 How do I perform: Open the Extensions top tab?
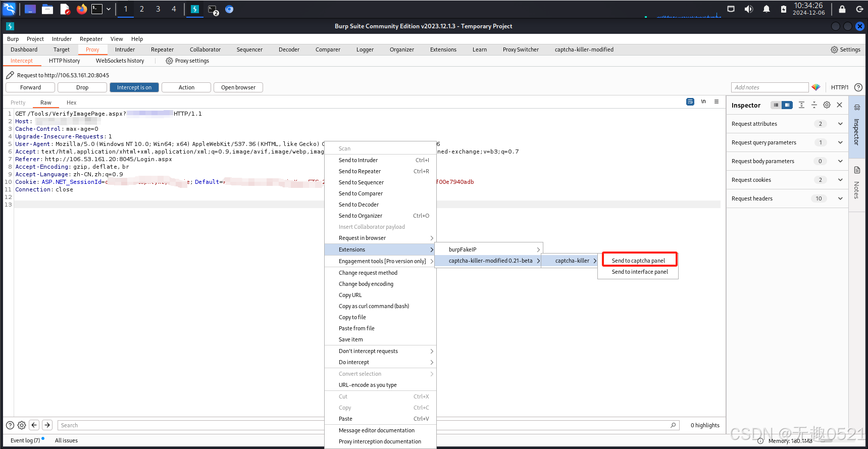pyautogui.click(x=443, y=49)
